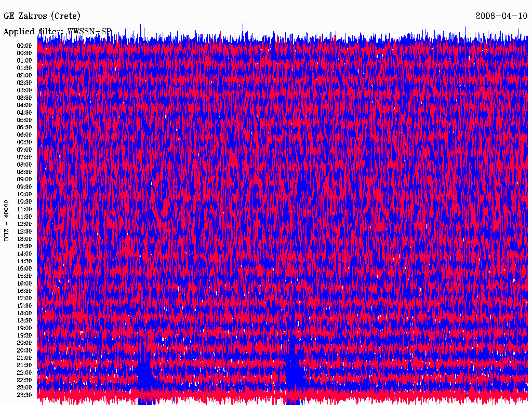Screen dimensions: 532x405
Task: Select the 15:00 time label
Action: click(x=24, y=268)
